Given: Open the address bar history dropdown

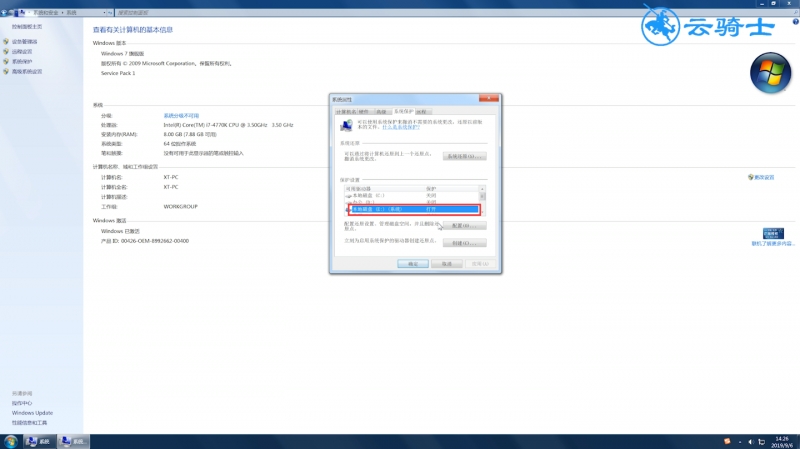Looking at the screenshot, I should click(x=105, y=12).
